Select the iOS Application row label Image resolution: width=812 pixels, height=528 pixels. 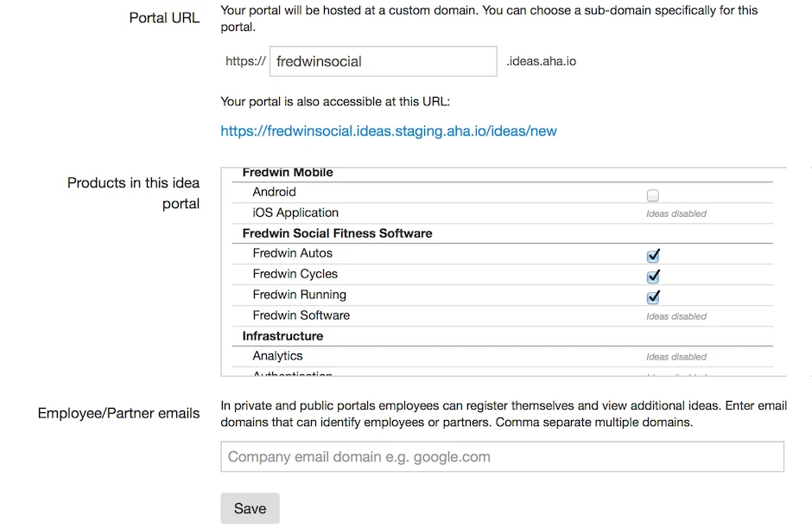(x=295, y=213)
